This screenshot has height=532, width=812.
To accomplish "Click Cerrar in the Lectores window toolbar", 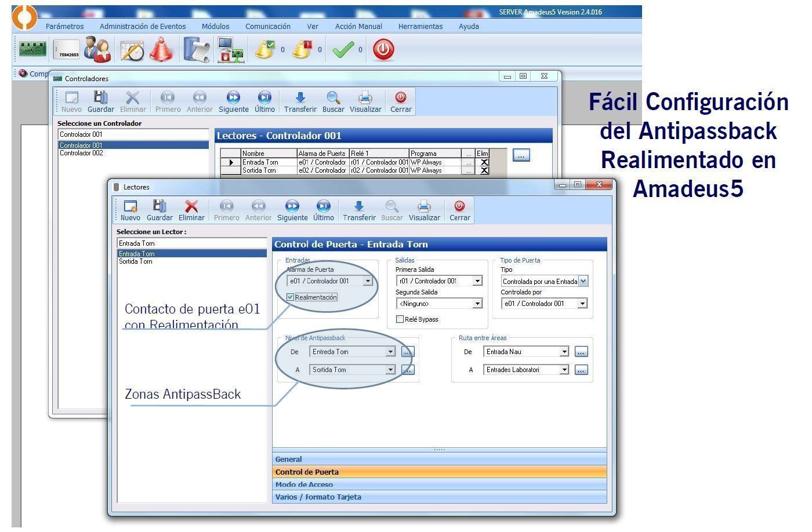I will [x=460, y=211].
